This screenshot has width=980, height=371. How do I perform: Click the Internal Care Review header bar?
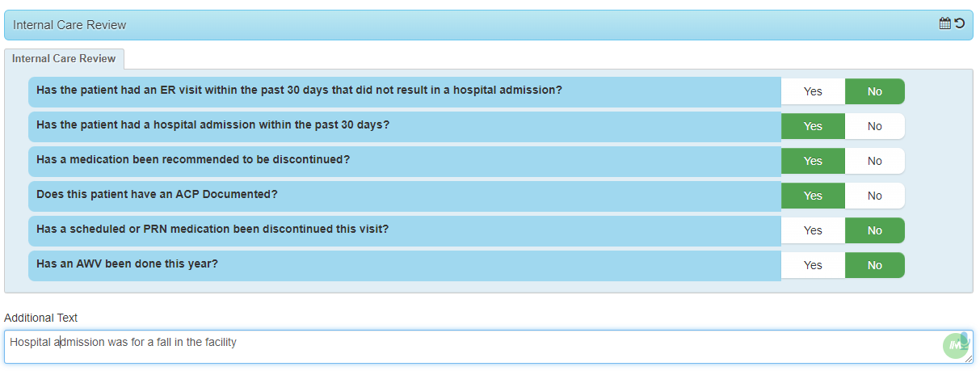489,25
